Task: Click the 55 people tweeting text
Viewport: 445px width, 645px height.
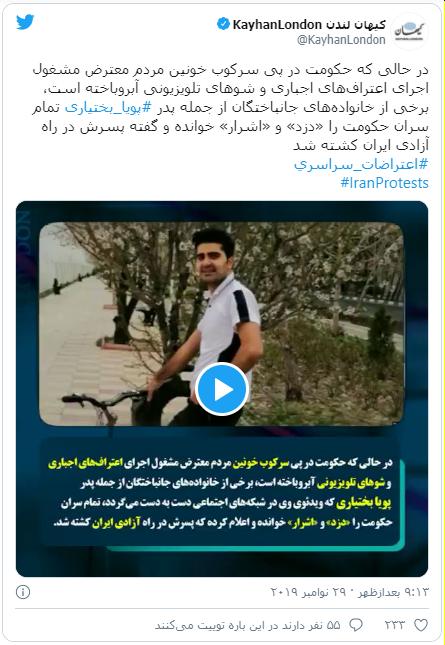Action: (x=248, y=625)
